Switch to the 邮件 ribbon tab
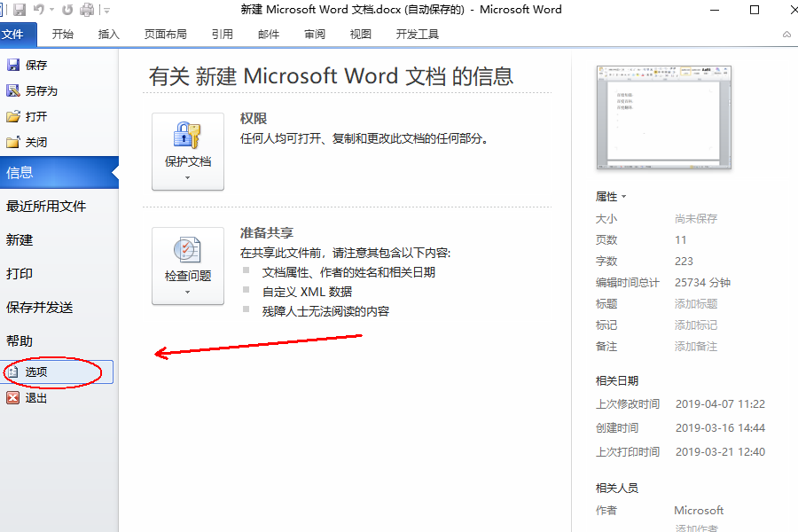The width and height of the screenshot is (798, 532). 269,34
